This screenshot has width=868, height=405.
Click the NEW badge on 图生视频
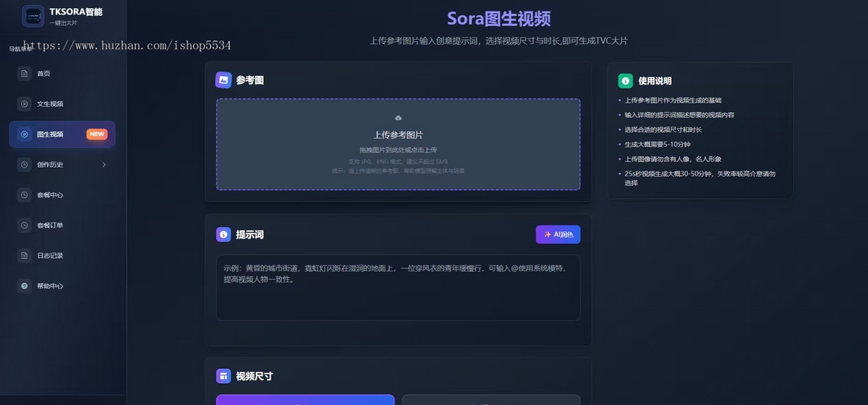(x=97, y=135)
